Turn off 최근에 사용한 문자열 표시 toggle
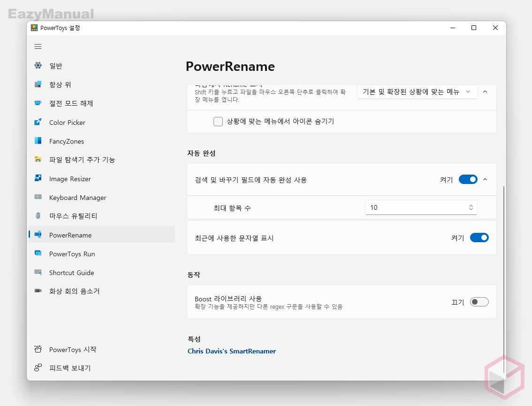The height and width of the screenshot is (406, 532). click(479, 237)
